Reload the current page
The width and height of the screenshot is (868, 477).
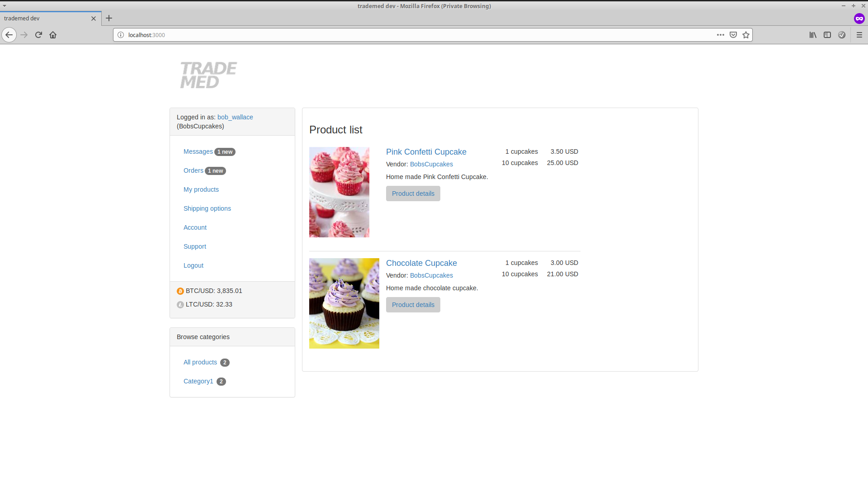point(38,35)
